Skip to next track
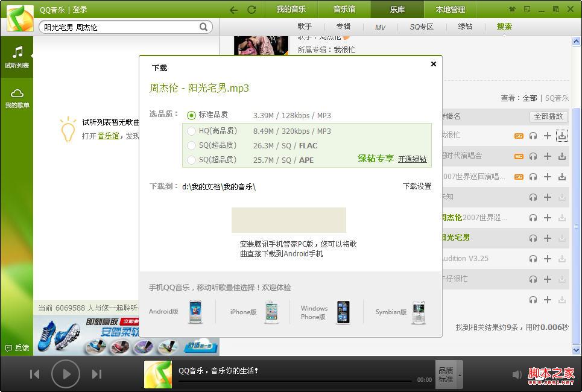This screenshot has height=392, width=582. 96,374
